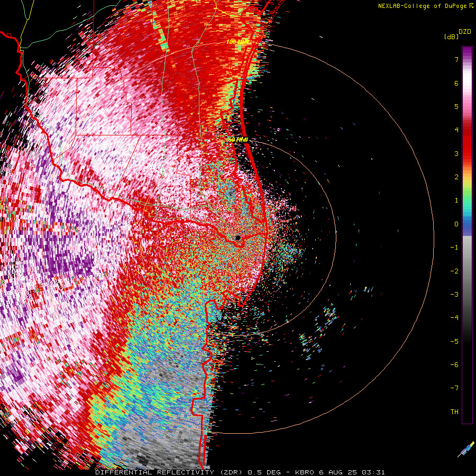476x476 pixels.
Task: Click the 0 value on the color scale
Action: pos(456,224)
